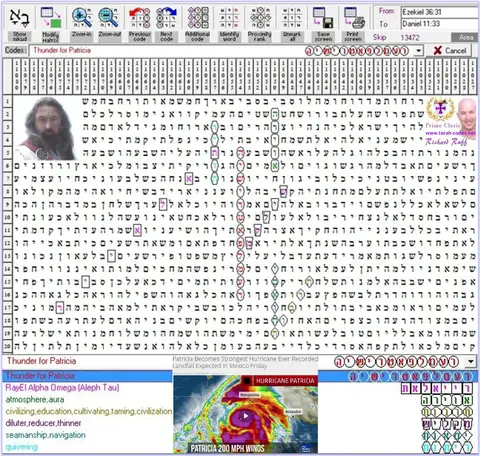
Task: Click the Skip value 13472
Action: coord(410,37)
